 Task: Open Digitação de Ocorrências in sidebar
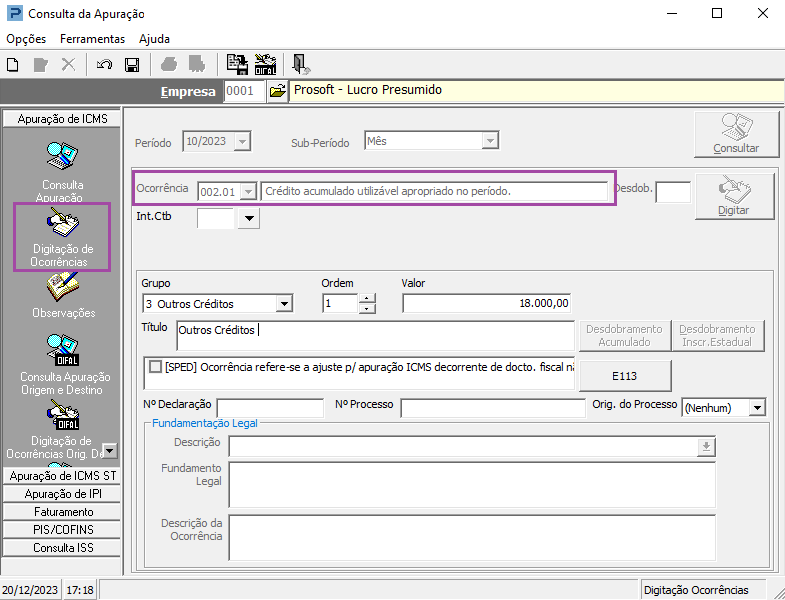coord(62,238)
